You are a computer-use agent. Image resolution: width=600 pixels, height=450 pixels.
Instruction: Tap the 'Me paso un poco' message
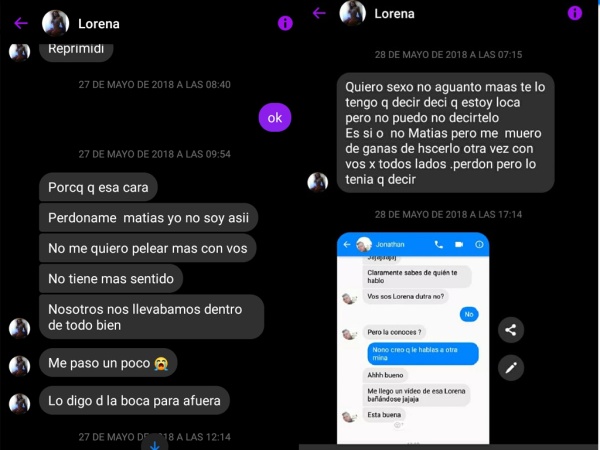coord(108,362)
